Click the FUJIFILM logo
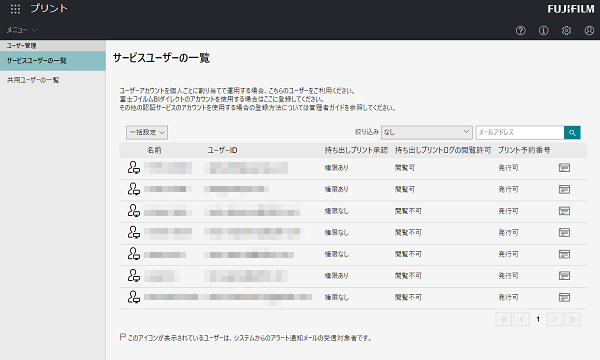The image size is (600, 360). [571, 9]
